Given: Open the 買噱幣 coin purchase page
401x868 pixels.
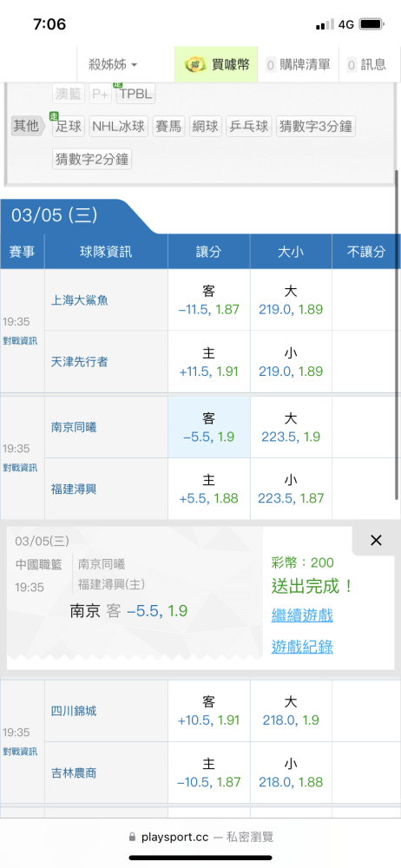Looking at the screenshot, I should 217,65.
